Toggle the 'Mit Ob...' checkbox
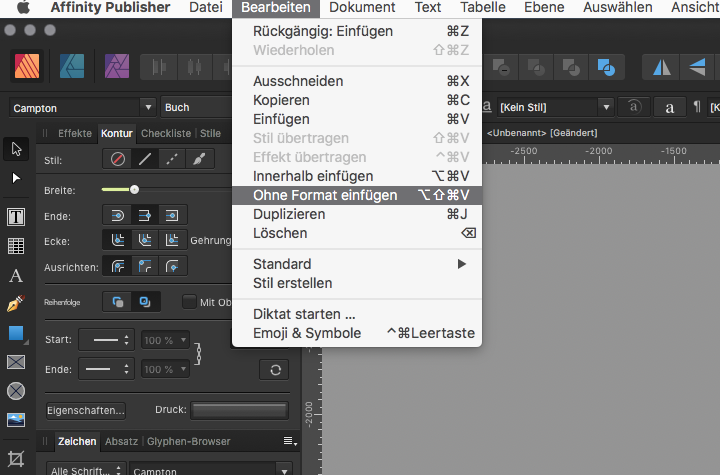 tap(189, 302)
